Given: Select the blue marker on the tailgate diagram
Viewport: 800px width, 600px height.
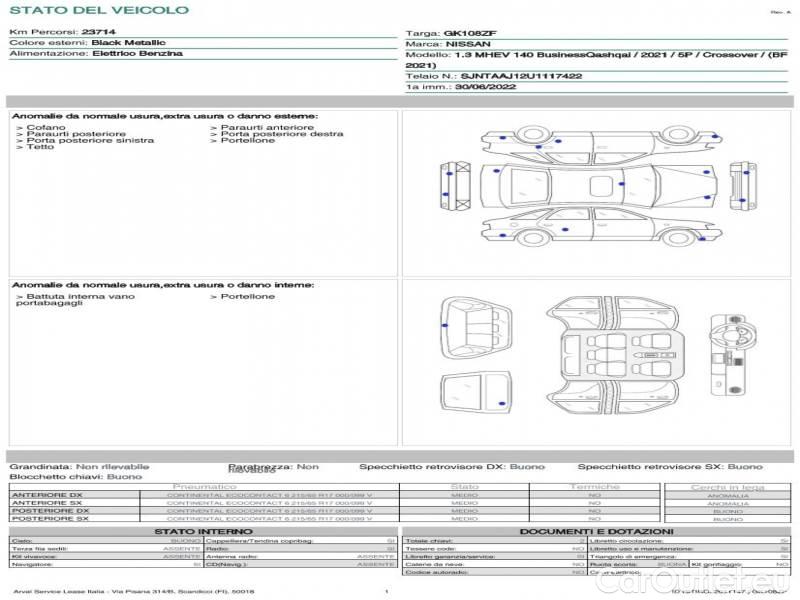Looking at the screenshot, I should coord(500,402).
